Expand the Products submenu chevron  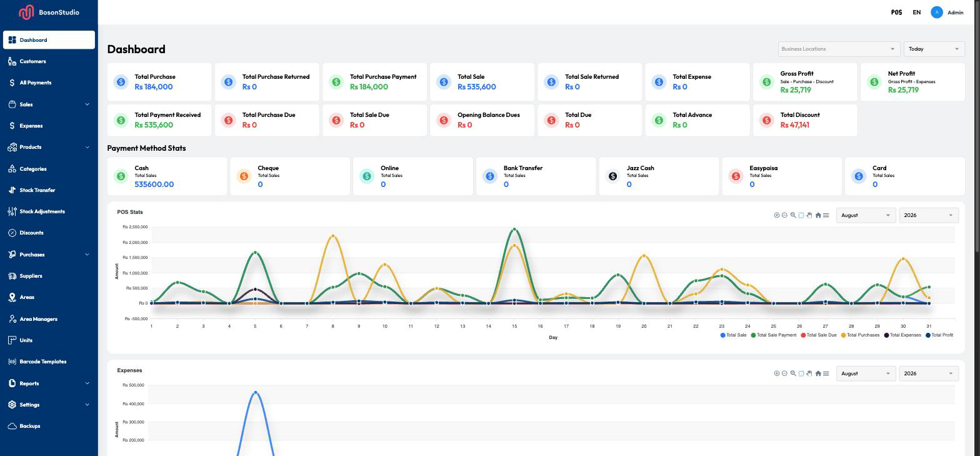coord(87,147)
